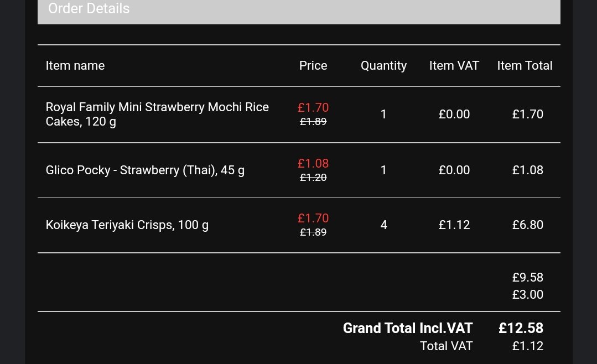Click the quantity 4 for Koikeya Crisps

pyautogui.click(x=384, y=225)
